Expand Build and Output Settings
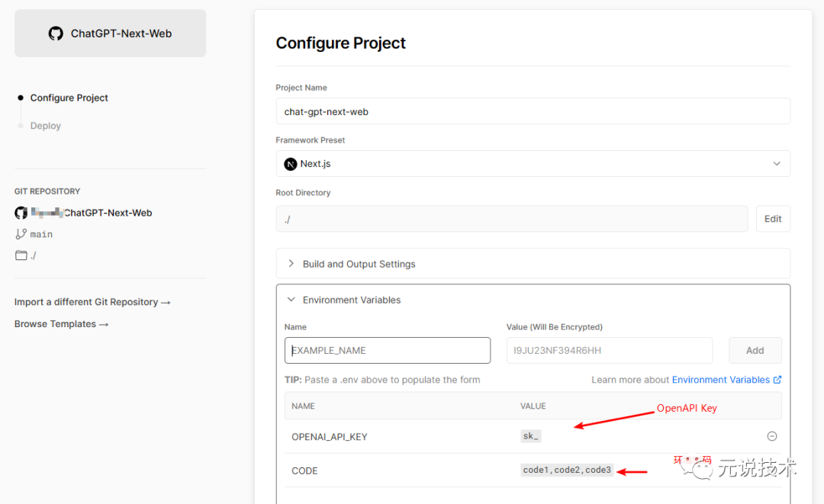 (533, 264)
